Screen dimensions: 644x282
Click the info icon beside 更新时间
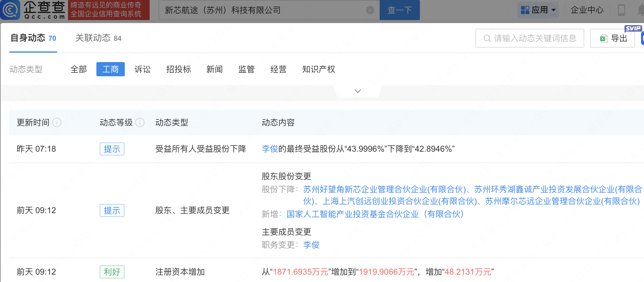click(x=57, y=122)
